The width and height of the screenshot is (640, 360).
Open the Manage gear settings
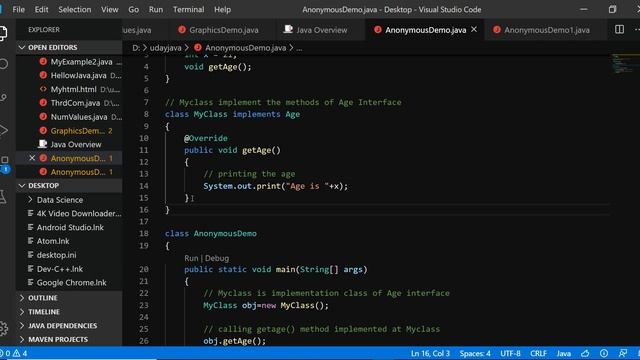(x=4, y=328)
